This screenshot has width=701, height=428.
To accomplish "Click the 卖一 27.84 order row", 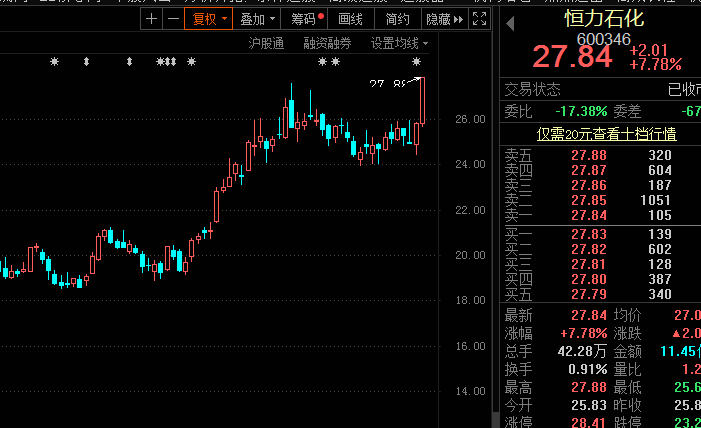I will (600, 216).
